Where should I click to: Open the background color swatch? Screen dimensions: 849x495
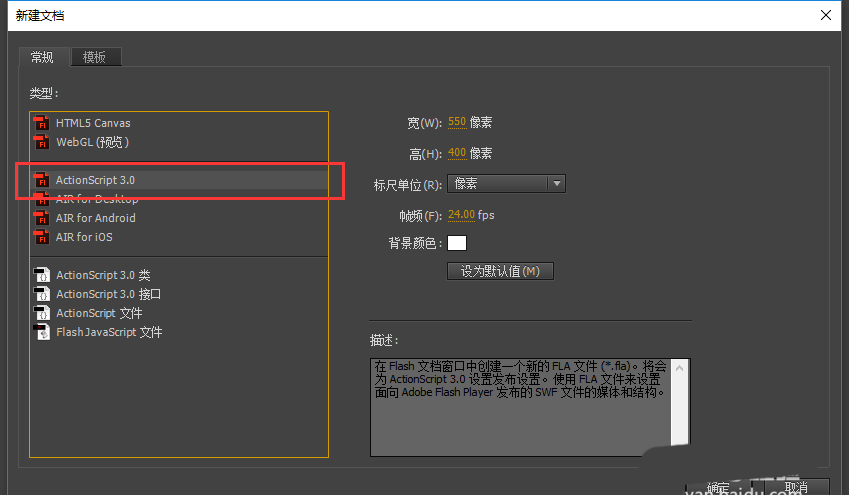click(457, 243)
